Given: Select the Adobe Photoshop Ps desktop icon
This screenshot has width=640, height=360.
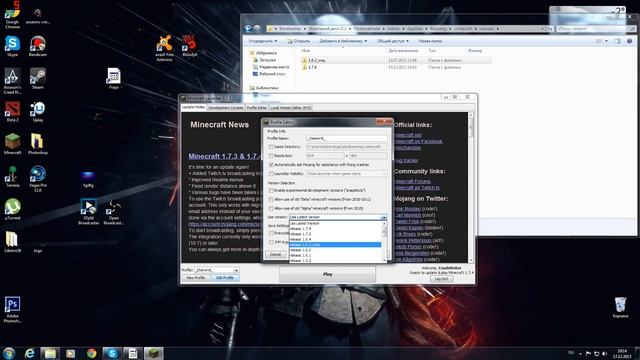Looking at the screenshot, I should pyautogui.click(x=12, y=309).
